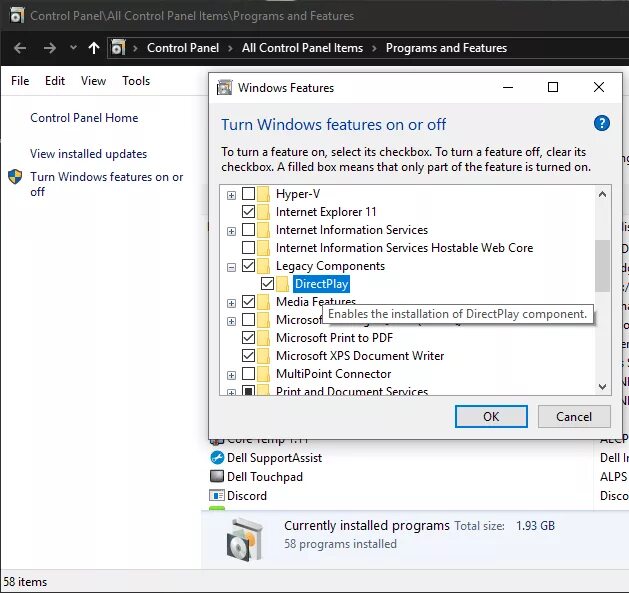The height and width of the screenshot is (593, 629).
Task: Click the Cancel button
Action: [574, 416]
